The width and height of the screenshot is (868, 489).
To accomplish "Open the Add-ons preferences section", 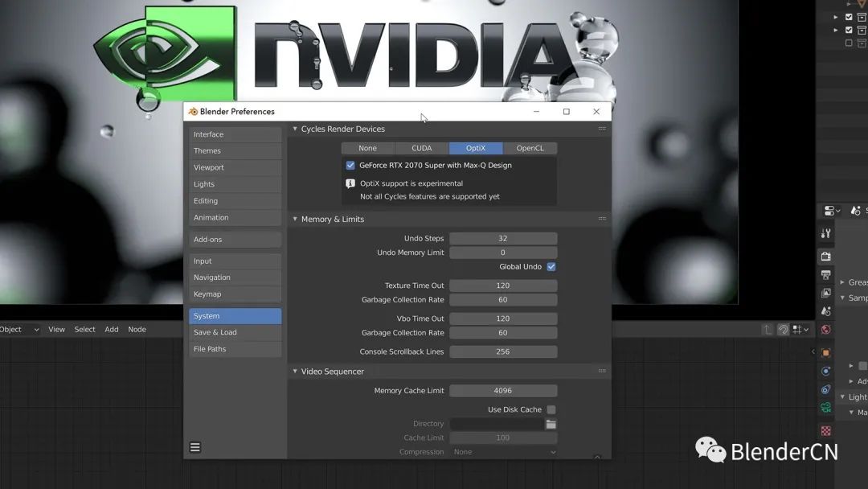I will 235,239.
